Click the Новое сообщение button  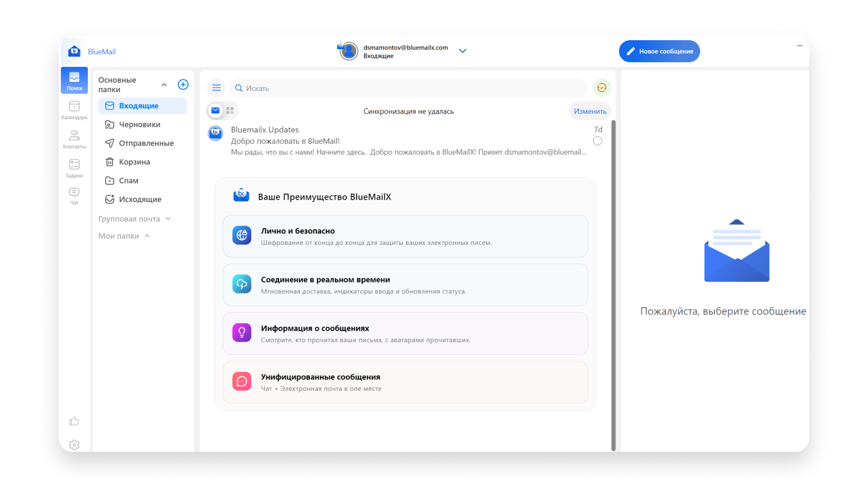(659, 51)
